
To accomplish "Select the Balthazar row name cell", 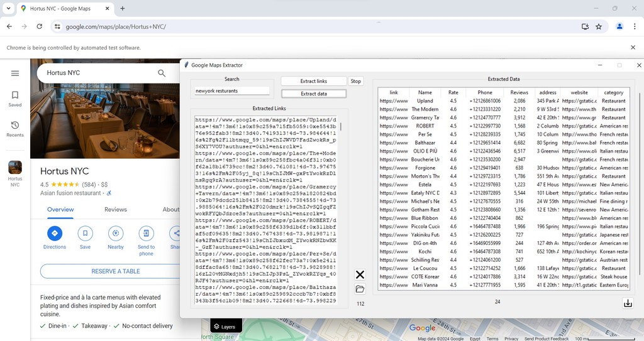I will pos(425,143).
